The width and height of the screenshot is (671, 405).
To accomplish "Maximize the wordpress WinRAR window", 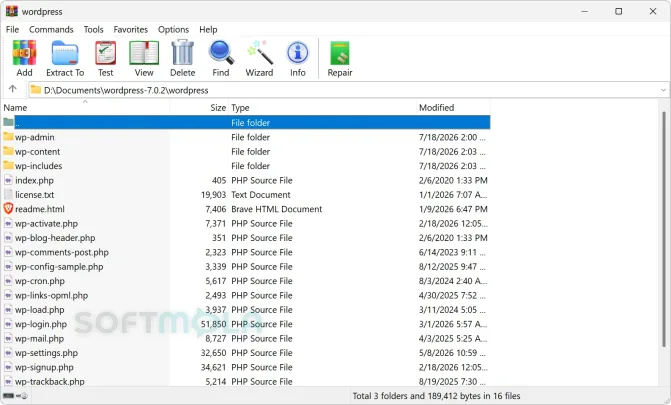I will click(618, 11).
